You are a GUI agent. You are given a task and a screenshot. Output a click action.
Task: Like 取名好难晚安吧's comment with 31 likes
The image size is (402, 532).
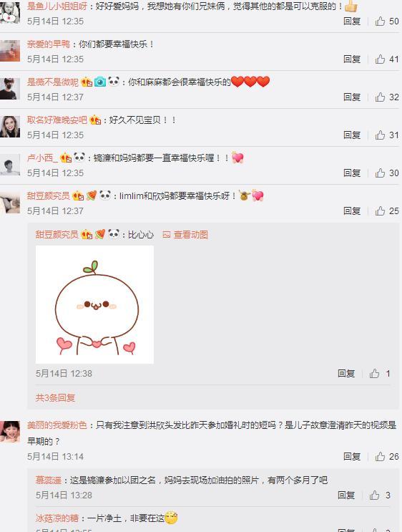380,135
